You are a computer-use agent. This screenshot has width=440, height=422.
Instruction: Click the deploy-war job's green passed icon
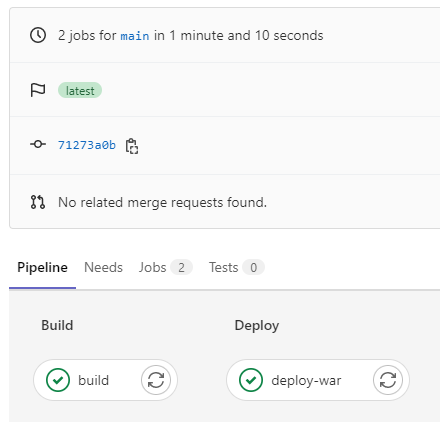click(x=251, y=380)
